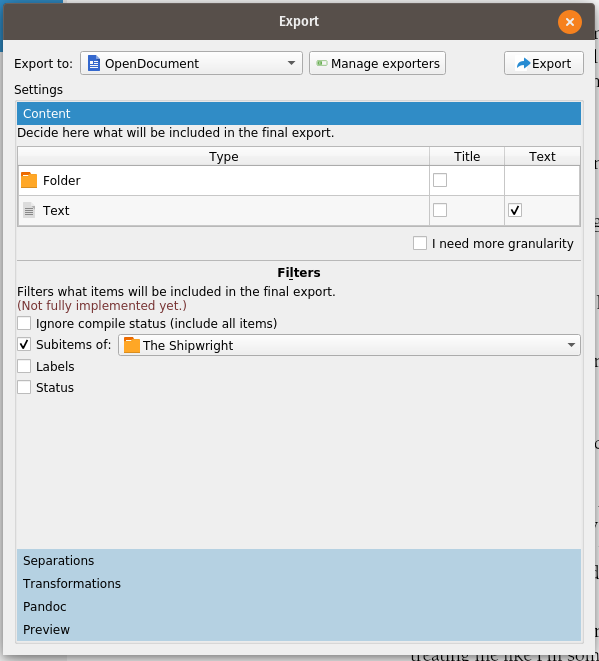This screenshot has height=661, width=599.
Task: Tick I need more granularity
Action: click(420, 243)
